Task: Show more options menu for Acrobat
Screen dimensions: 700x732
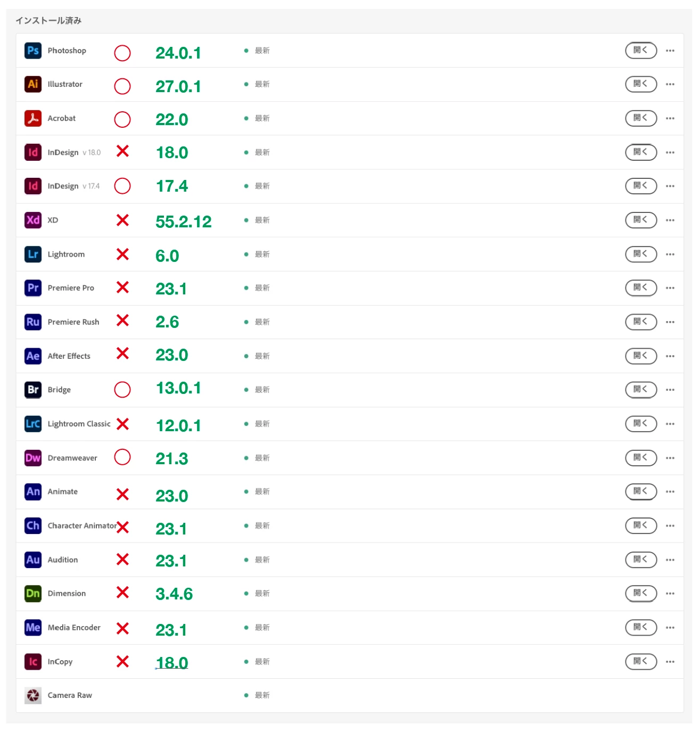Action: click(670, 118)
